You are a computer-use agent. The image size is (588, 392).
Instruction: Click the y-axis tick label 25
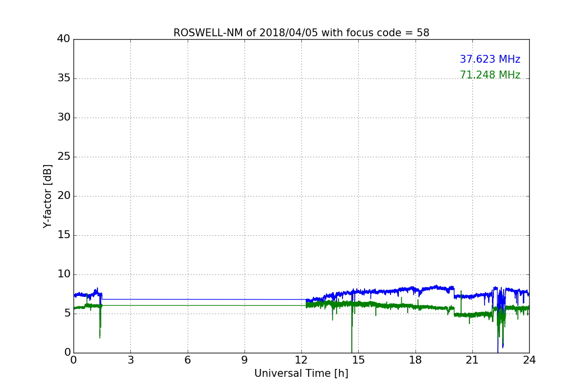[64, 157]
